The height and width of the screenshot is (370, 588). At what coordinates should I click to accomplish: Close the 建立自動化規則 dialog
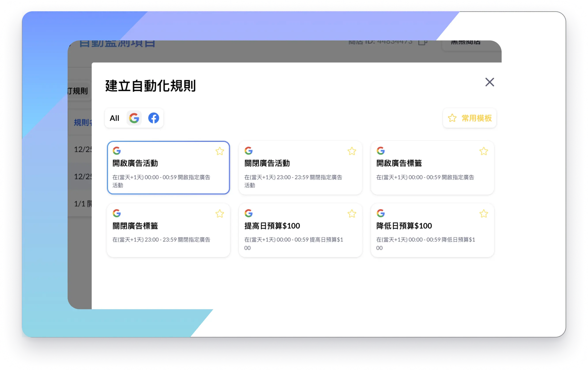tap(489, 82)
